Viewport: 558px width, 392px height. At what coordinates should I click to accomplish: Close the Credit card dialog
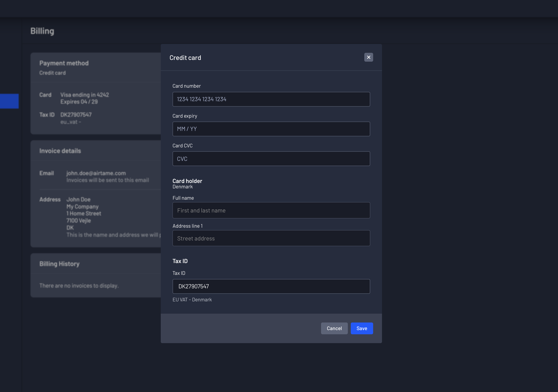point(368,57)
